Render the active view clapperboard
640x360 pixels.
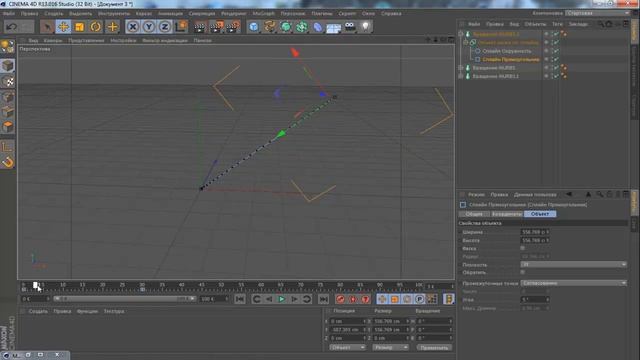coord(200,27)
